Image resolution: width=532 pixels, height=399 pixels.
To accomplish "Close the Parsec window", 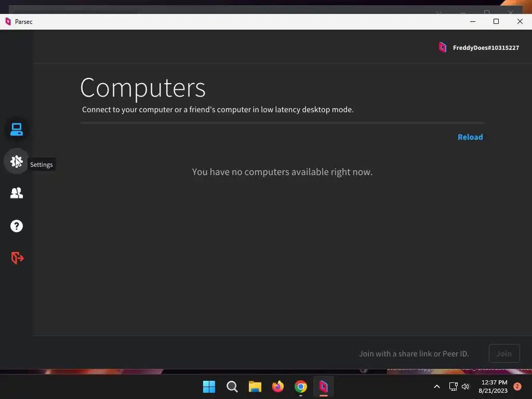I will [520, 21].
